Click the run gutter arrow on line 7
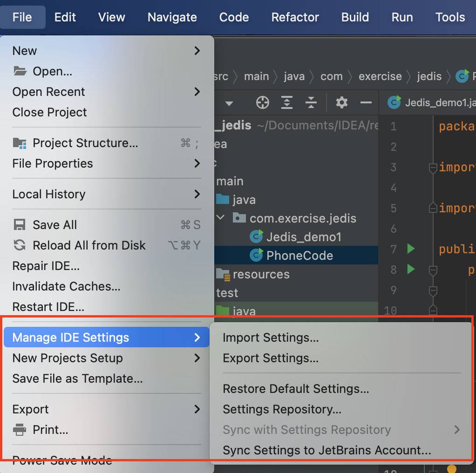The width and height of the screenshot is (476, 473). pos(411,249)
